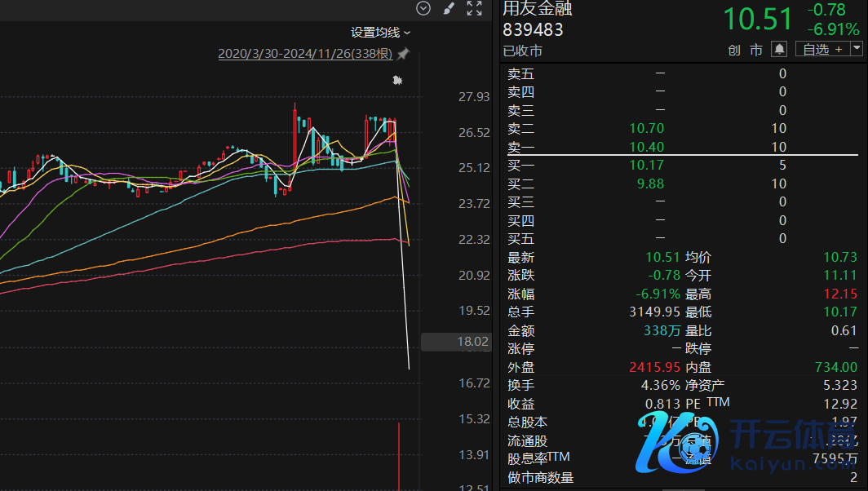
Task: Open the 设置均线 moving average dropdown
Action: [x=381, y=33]
